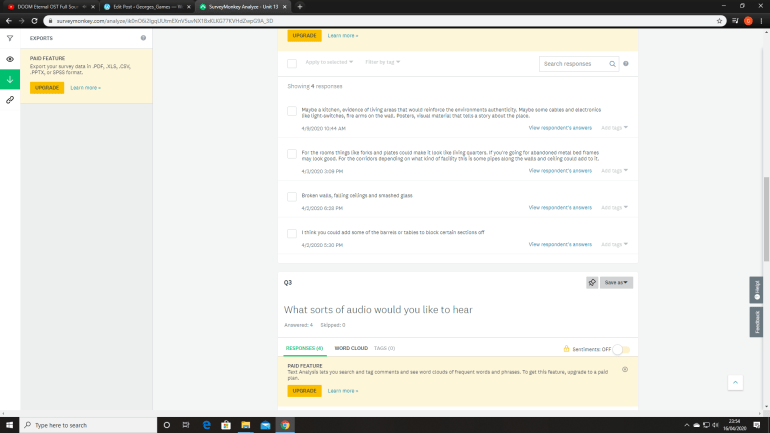Viewport: 770px width, 433px height.
Task: Dismiss the Q3 paid feature banner
Action: (x=625, y=369)
